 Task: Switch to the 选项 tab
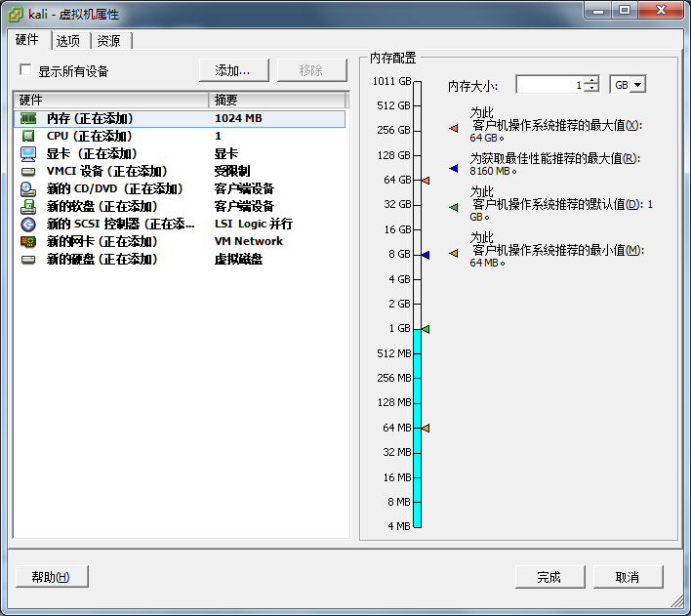(x=68, y=41)
